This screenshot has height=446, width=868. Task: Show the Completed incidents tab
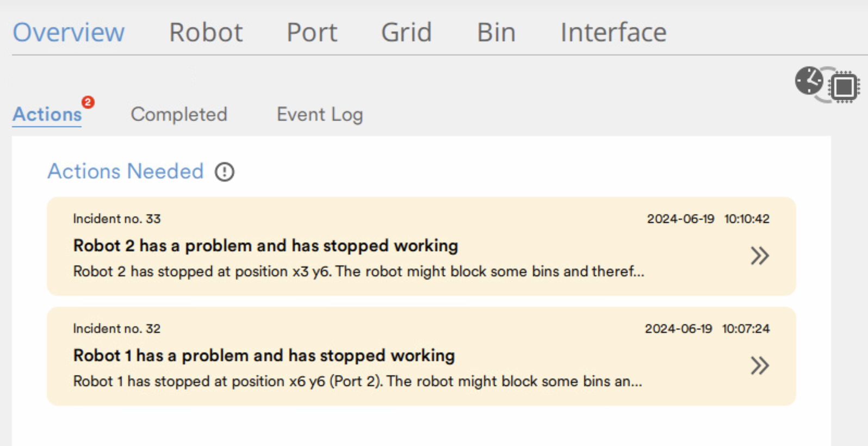[179, 114]
